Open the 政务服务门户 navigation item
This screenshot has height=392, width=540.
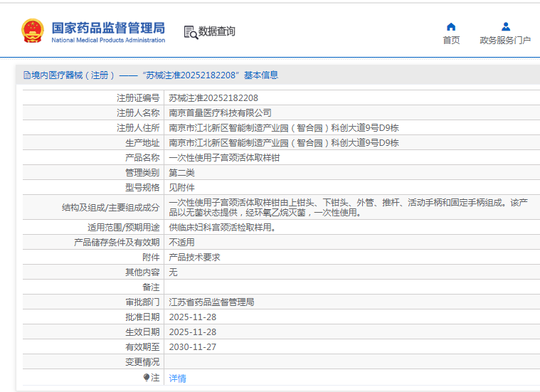(505, 41)
